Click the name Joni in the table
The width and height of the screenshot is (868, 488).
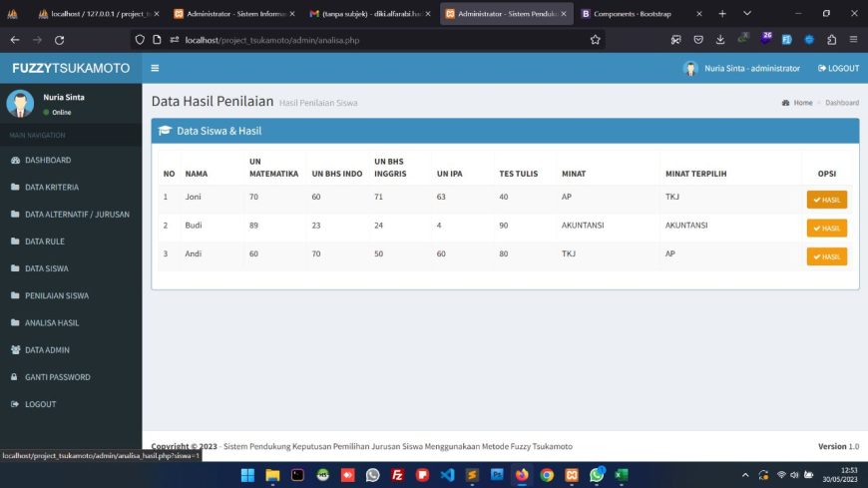click(193, 197)
